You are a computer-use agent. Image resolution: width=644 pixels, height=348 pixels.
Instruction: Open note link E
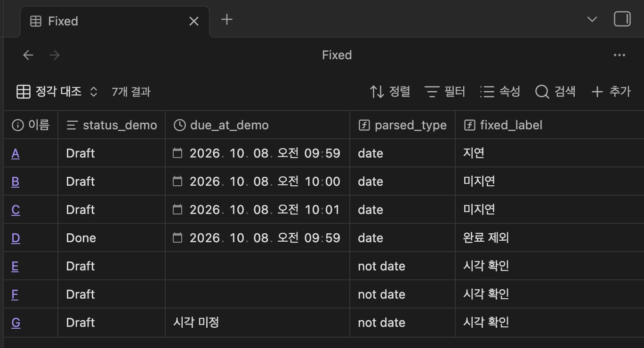click(x=15, y=266)
